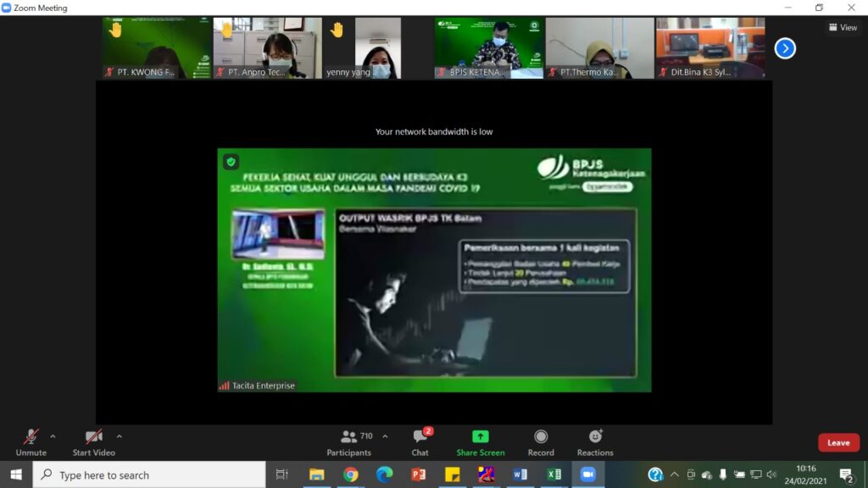868x488 pixels.
Task: Expand audio options arrow next to Unmute
Action: click(53, 436)
